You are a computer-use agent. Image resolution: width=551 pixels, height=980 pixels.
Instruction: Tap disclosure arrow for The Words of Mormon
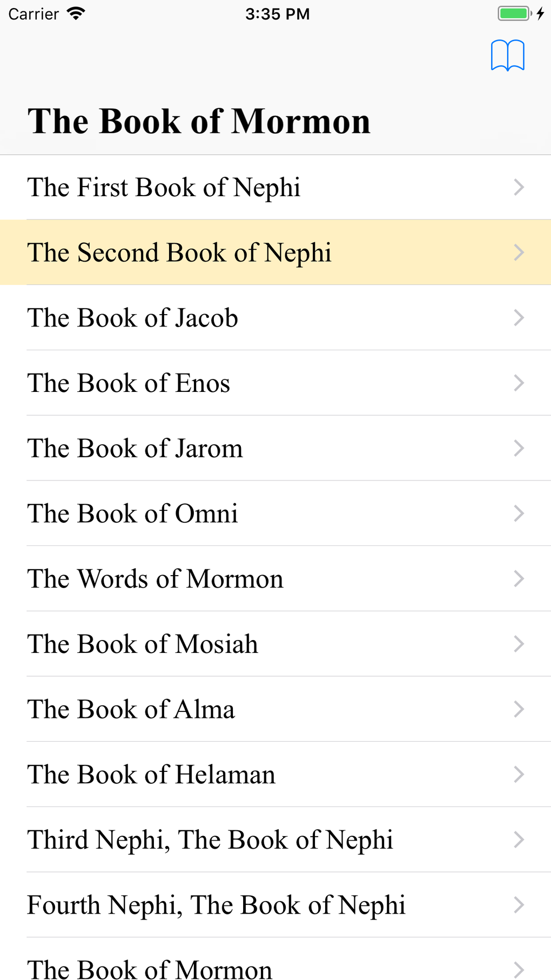coord(519,579)
